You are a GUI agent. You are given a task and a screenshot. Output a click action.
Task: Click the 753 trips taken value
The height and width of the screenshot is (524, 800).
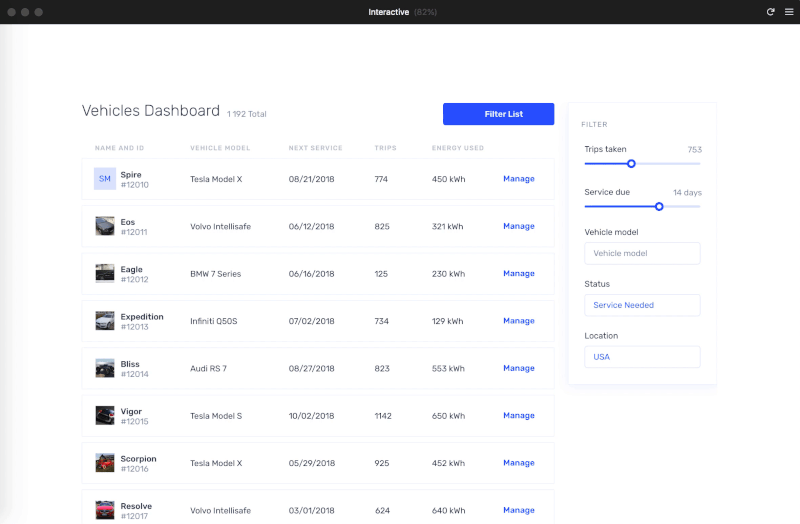[x=694, y=149]
